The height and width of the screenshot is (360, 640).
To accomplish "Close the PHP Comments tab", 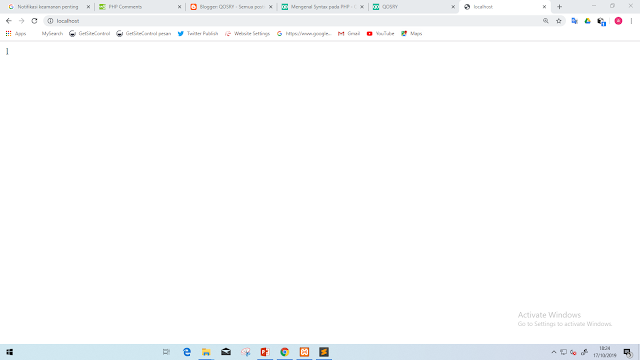I will [x=179, y=7].
